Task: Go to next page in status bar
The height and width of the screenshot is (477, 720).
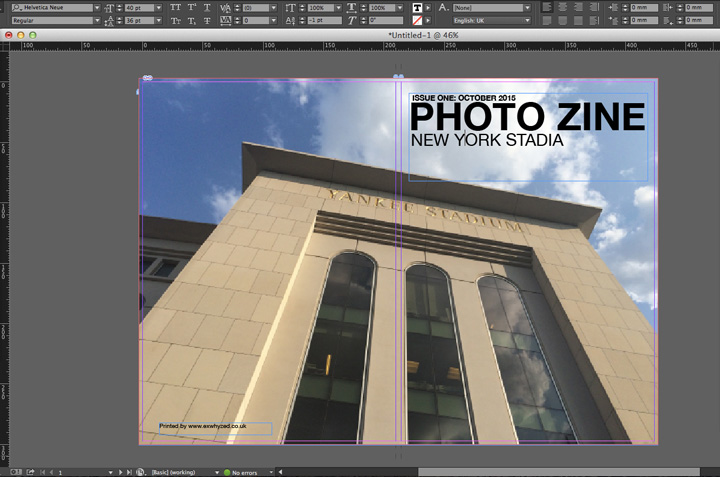Action: click(120, 472)
